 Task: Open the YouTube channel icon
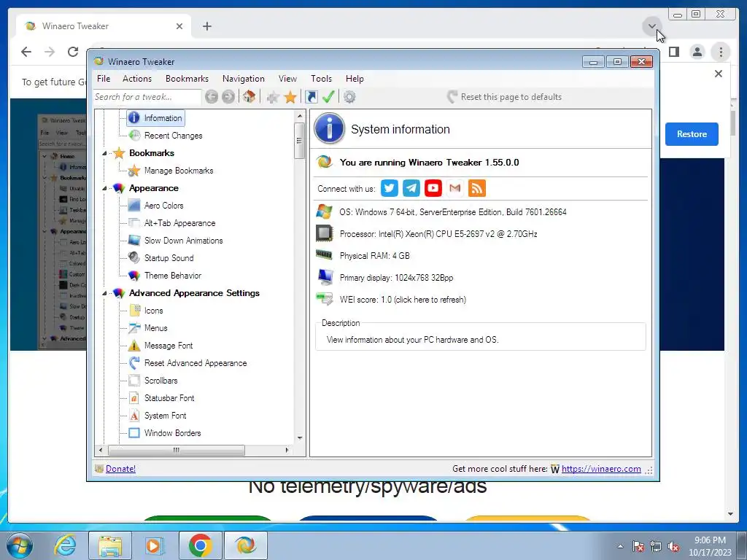click(433, 188)
